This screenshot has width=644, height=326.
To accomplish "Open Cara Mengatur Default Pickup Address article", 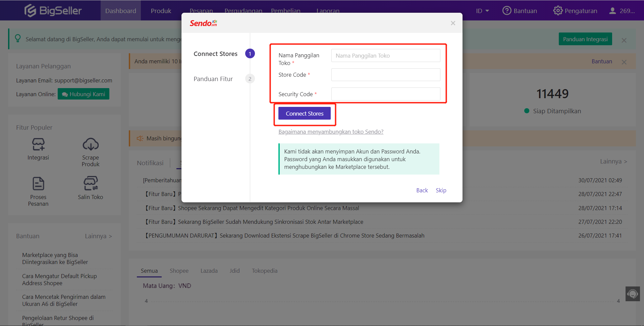I will 59,280.
